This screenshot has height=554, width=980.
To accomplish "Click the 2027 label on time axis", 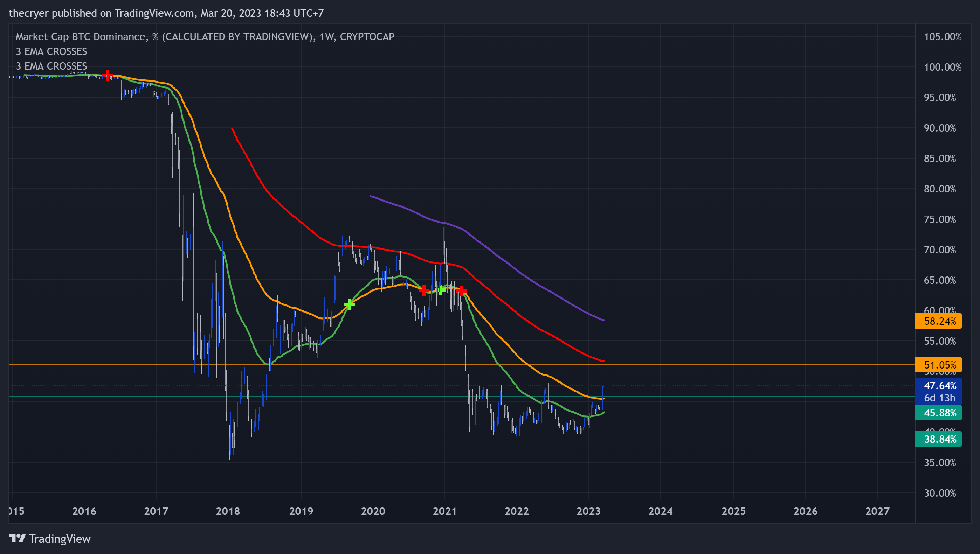I will click(877, 511).
